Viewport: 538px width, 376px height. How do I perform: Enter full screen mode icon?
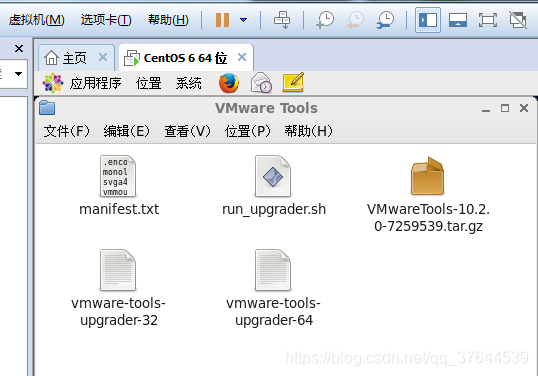488,20
